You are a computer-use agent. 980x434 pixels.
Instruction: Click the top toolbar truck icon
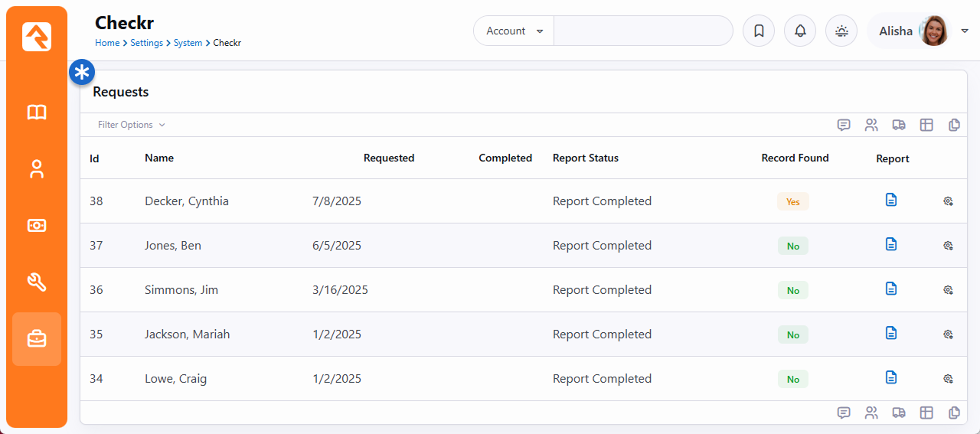pyautogui.click(x=899, y=125)
